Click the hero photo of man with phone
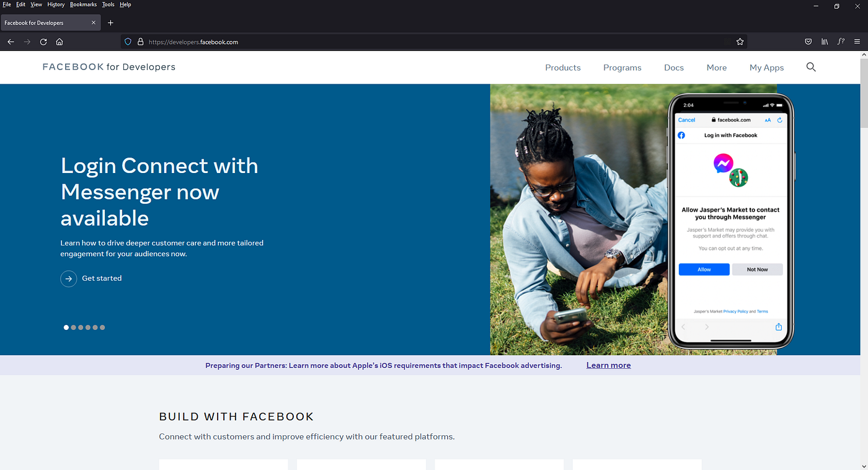 click(578, 219)
